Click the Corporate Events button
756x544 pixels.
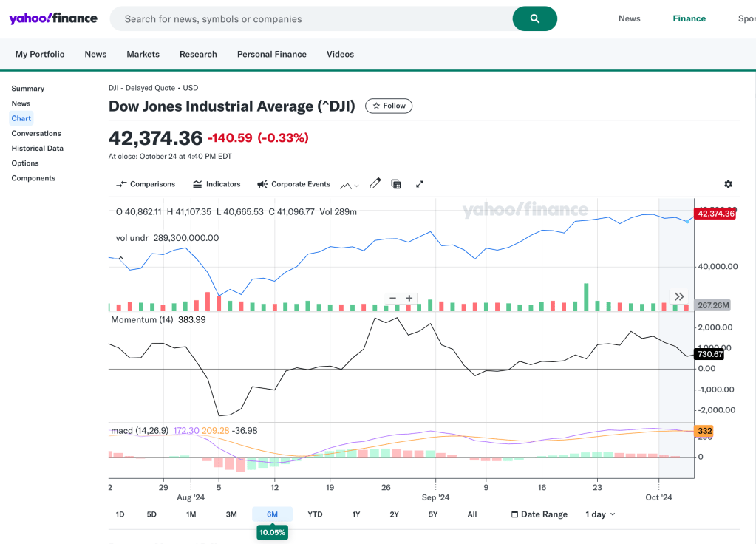click(x=293, y=184)
